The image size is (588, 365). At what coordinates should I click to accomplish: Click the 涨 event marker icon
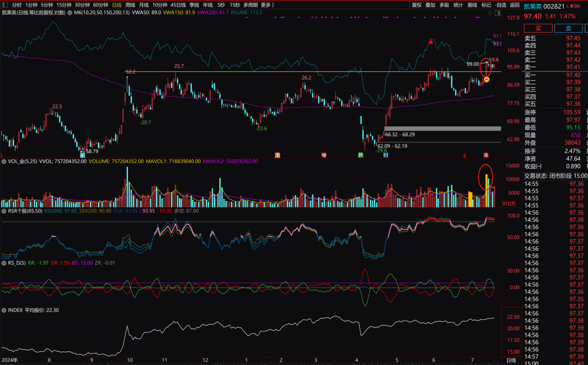coord(486,155)
